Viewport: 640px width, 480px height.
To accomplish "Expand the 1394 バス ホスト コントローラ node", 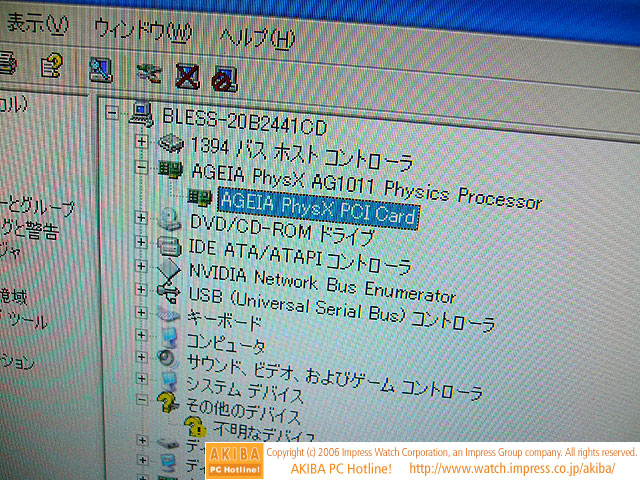I will click(141, 144).
